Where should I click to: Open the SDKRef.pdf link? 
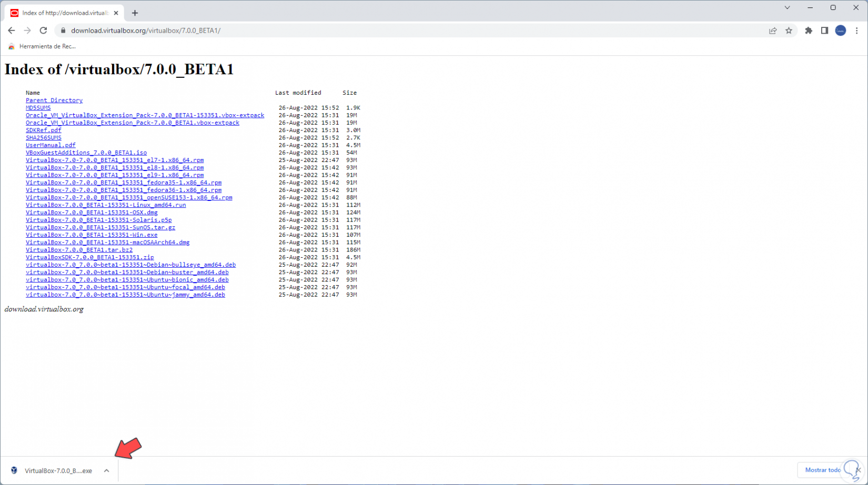click(44, 130)
